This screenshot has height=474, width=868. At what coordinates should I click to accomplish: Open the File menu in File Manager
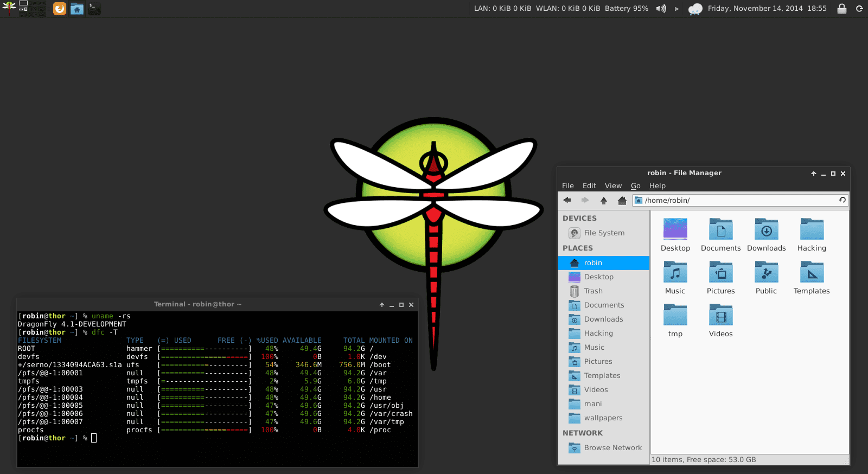pos(568,185)
